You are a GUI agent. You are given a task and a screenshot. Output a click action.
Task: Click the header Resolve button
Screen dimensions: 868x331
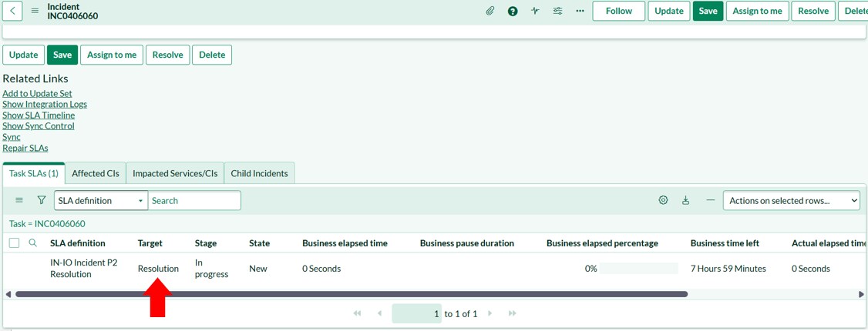tap(813, 11)
